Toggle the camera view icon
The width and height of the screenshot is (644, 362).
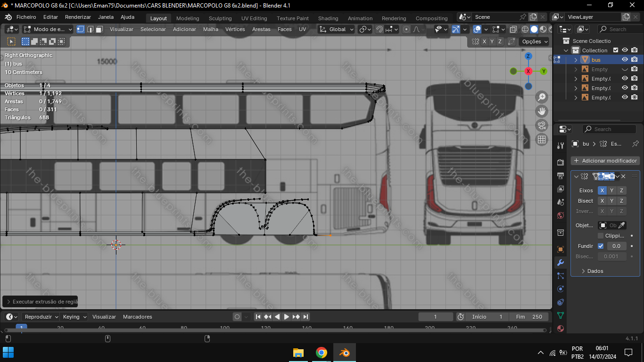tap(542, 125)
